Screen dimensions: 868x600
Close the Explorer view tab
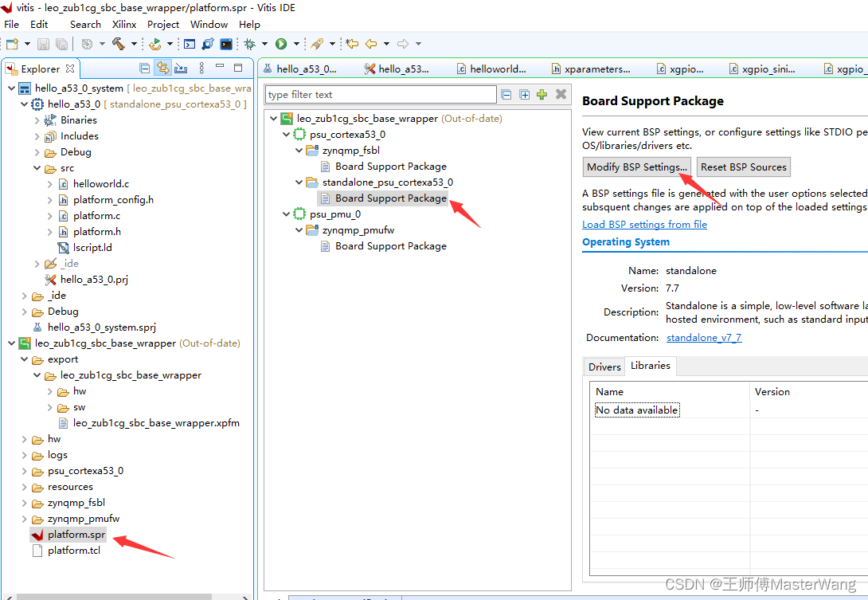[x=70, y=69]
